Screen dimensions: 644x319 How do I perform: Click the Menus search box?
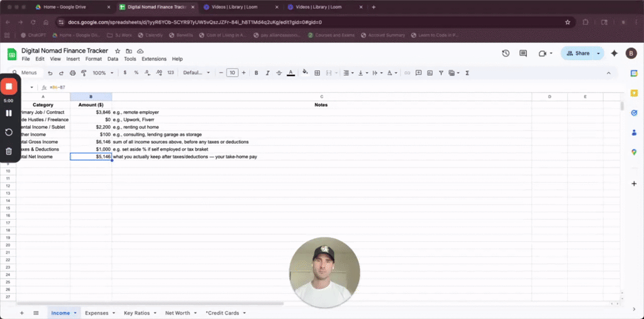point(26,73)
